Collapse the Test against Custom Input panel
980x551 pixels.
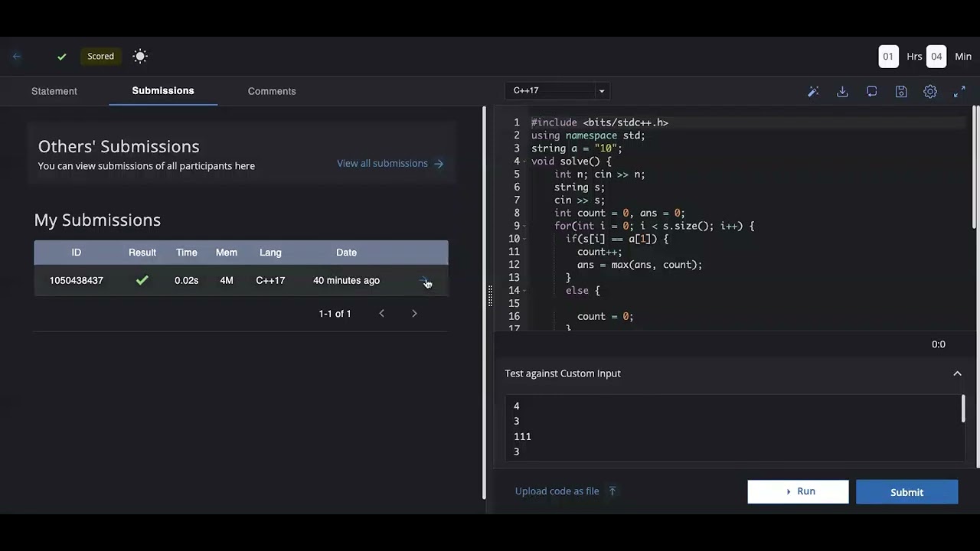click(x=957, y=373)
